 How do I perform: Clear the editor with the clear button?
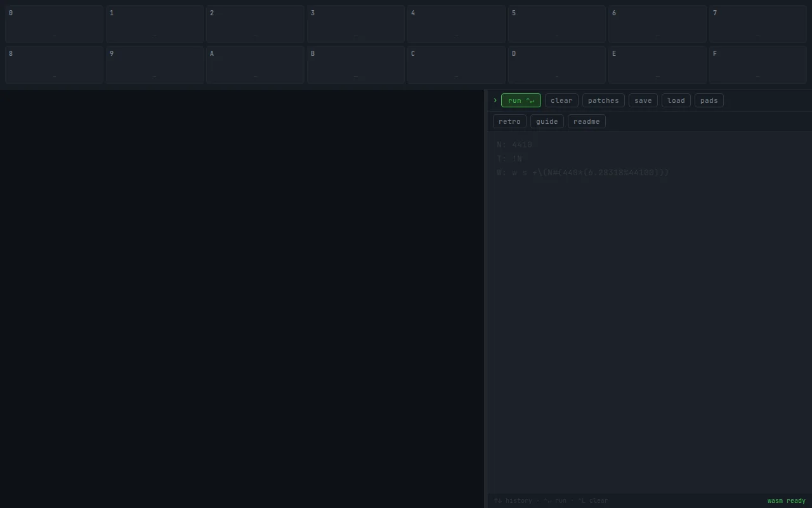[x=561, y=100]
